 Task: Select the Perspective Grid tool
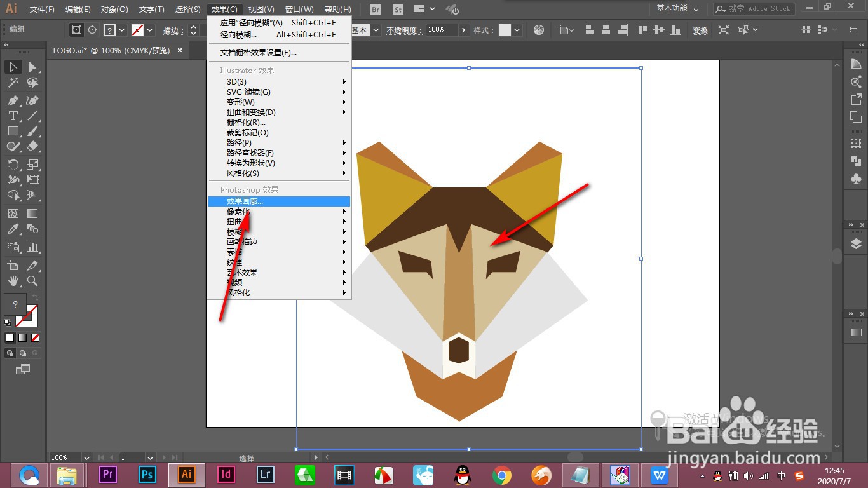pos(33,196)
